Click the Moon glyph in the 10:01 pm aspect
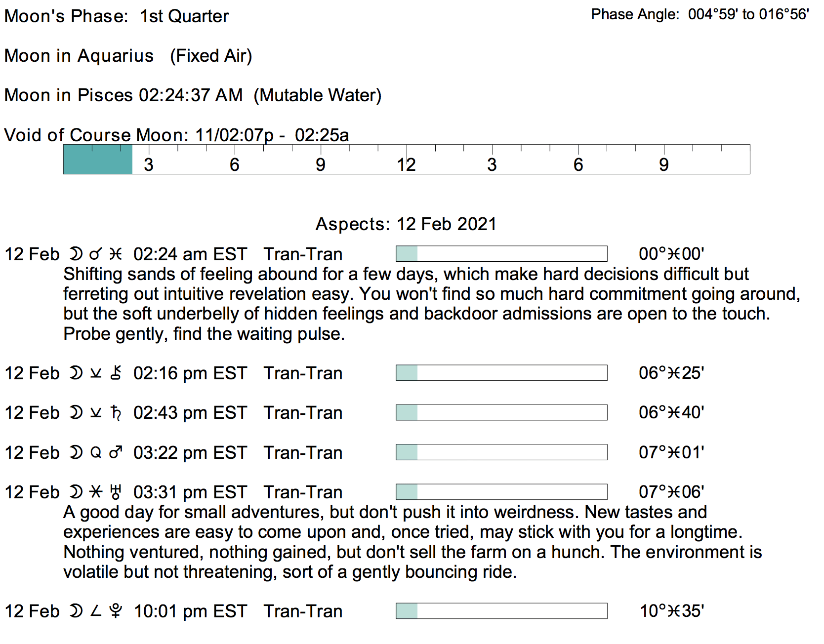This screenshot has height=644, width=824. (76, 611)
